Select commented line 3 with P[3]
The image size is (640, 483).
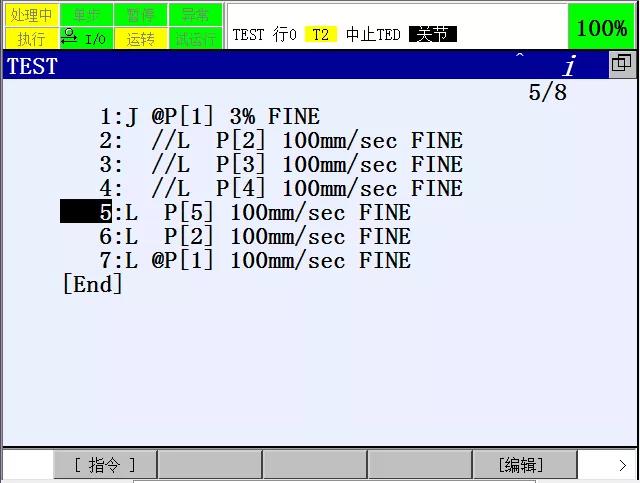[x=281, y=165]
